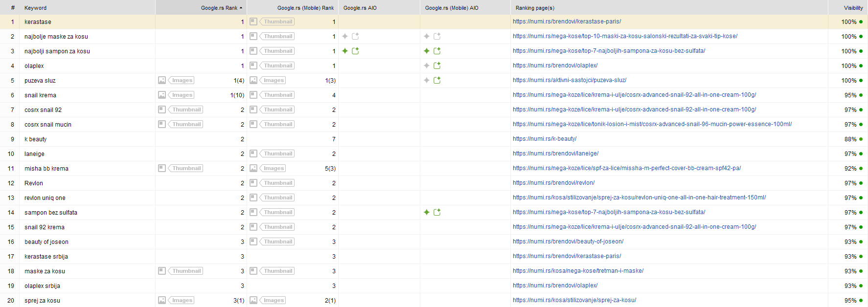Click green AIO page icon in Google.rs AIO, najbolji sampon row
Screen dimensions: 868x307
(x=355, y=51)
